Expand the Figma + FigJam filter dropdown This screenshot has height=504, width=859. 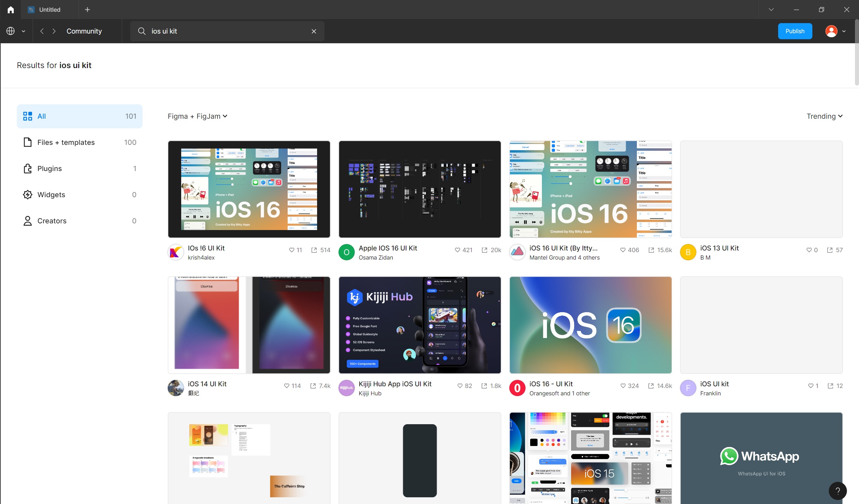197,116
